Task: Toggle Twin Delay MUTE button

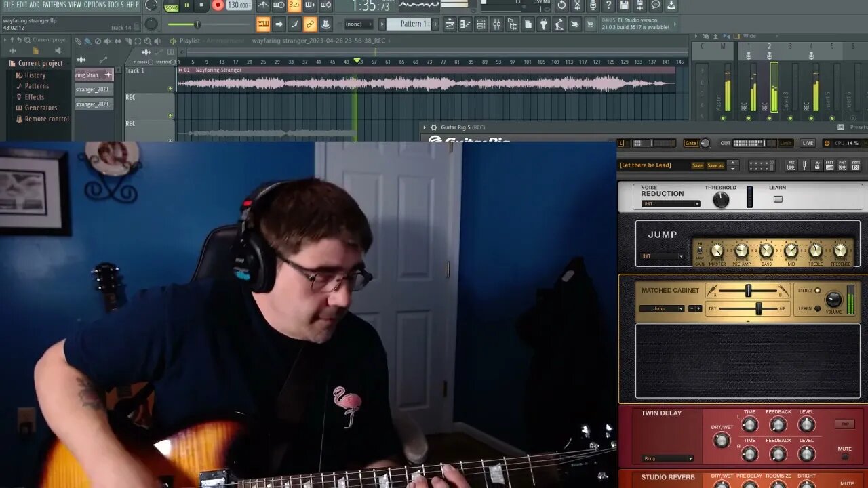Action: (x=845, y=456)
